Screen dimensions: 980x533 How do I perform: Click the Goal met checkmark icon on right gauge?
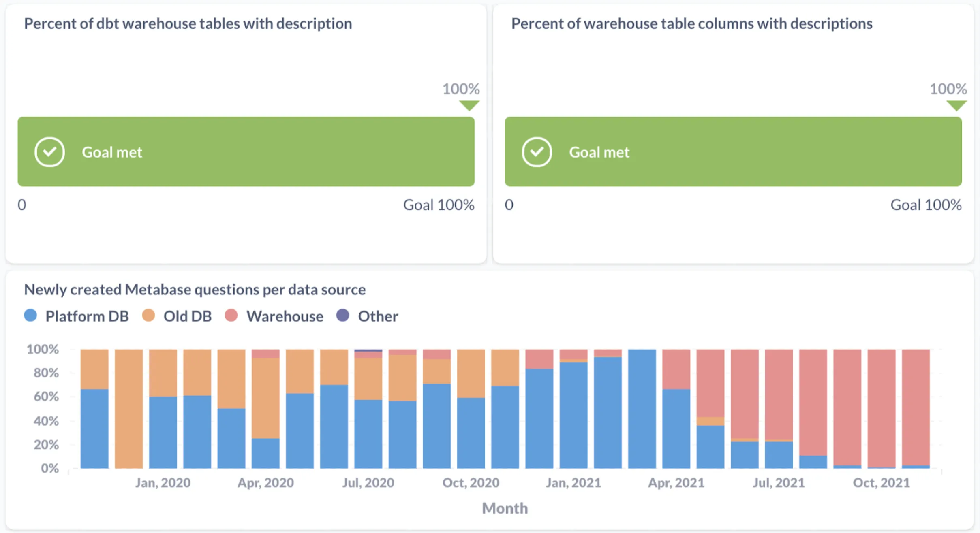537,152
